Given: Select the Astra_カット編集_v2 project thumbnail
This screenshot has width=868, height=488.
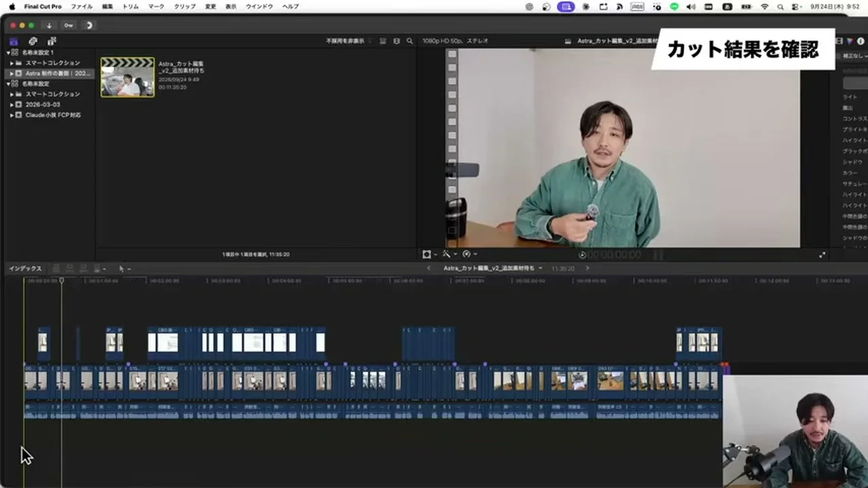Looking at the screenshot, I should (x=127, y=77).
